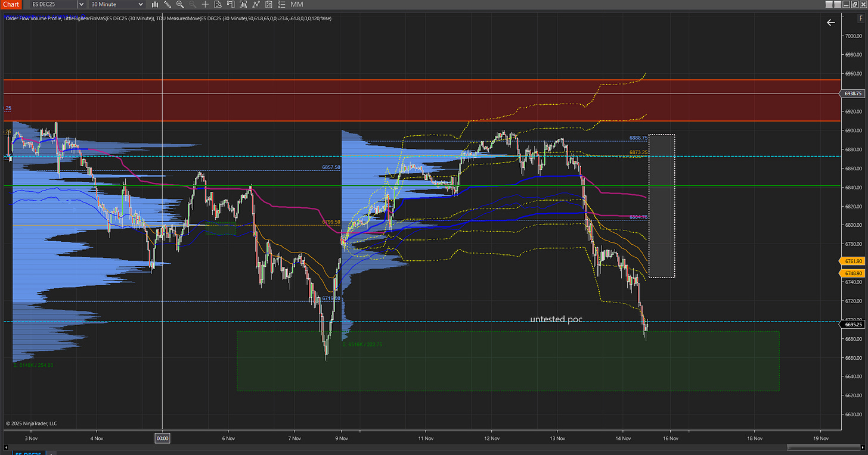The height and width of the screenshot is (455, 868).
Task: Open the chart properties list icon
Action: [281, 4]
